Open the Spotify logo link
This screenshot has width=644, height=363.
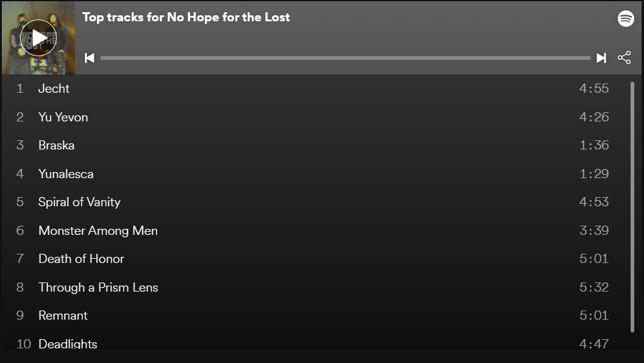pos(626,18)
